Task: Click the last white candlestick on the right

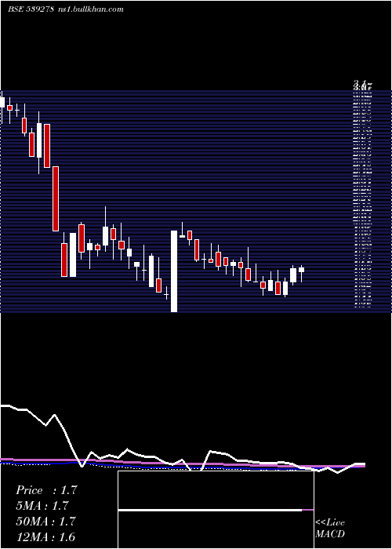Action: [x=301, y=270]
